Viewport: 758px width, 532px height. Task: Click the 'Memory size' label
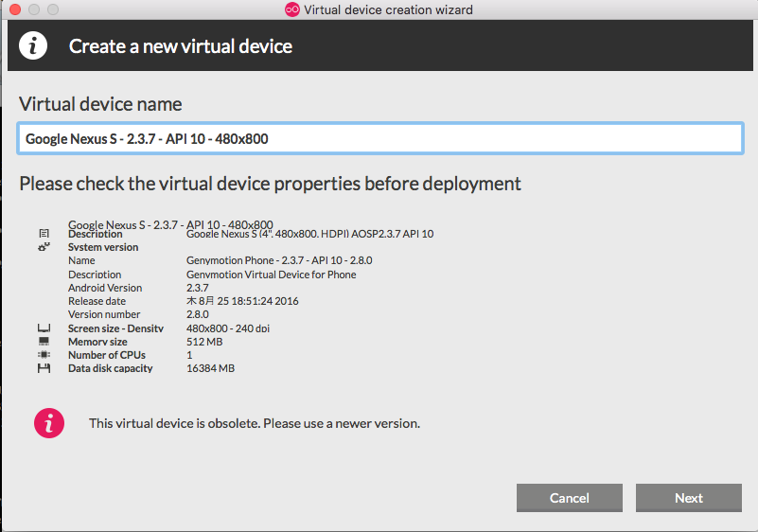tap(97, 342)
